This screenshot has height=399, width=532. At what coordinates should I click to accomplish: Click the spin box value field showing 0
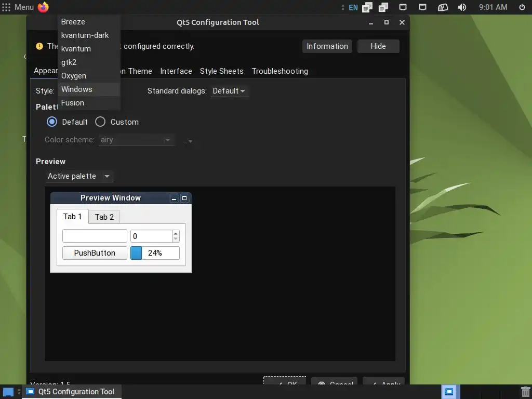(151, 236)
